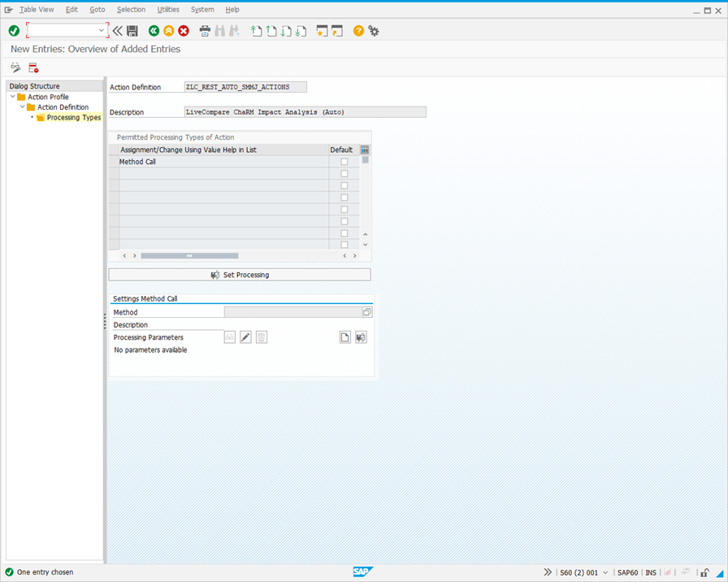
Task: Enable the Default checkbox in the second row
Action: tap(344, 173)
